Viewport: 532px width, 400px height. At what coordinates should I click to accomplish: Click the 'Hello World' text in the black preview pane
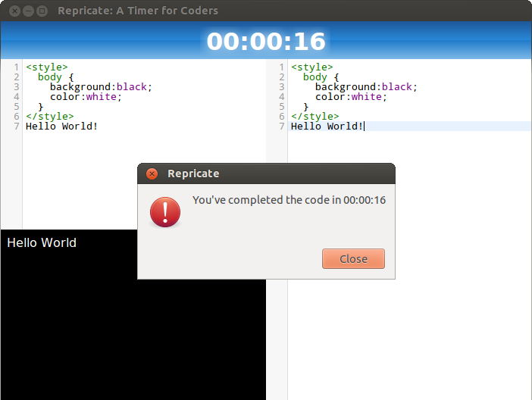click(42, 243)
